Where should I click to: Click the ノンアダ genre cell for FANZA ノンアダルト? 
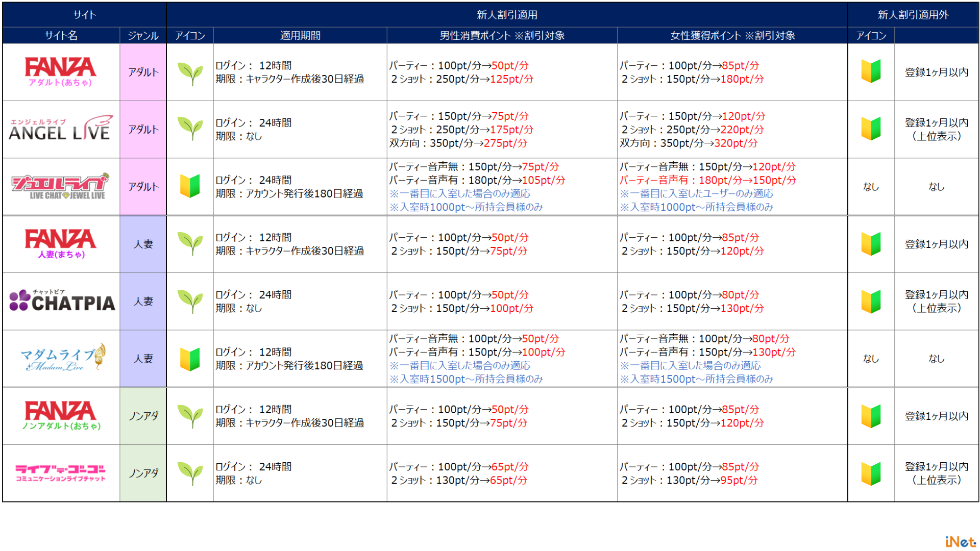pos(143,416)
